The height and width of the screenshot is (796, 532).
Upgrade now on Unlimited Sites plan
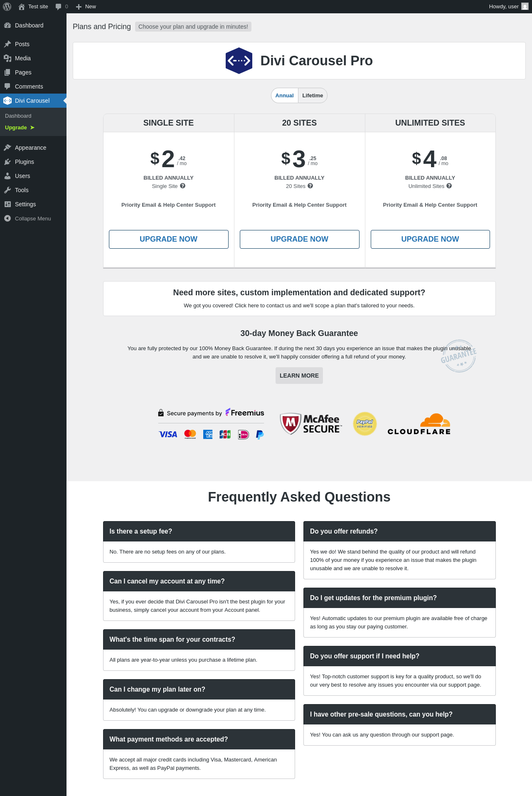point(430,239)
